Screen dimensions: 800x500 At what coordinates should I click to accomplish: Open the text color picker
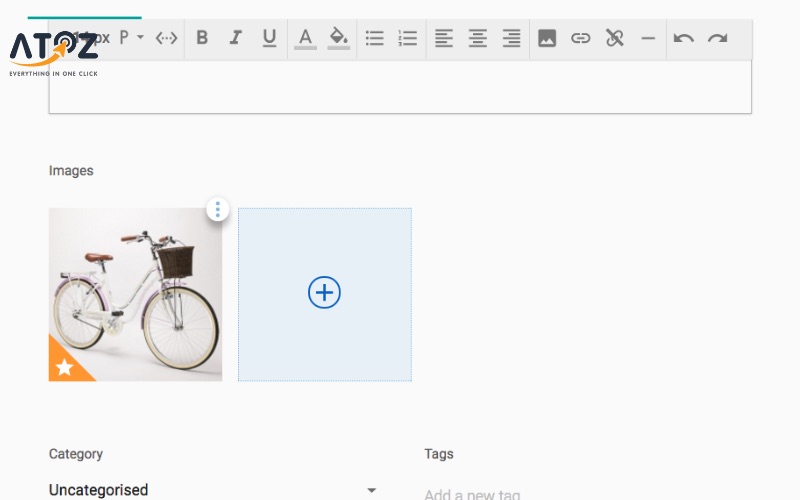tap(305, 38)
